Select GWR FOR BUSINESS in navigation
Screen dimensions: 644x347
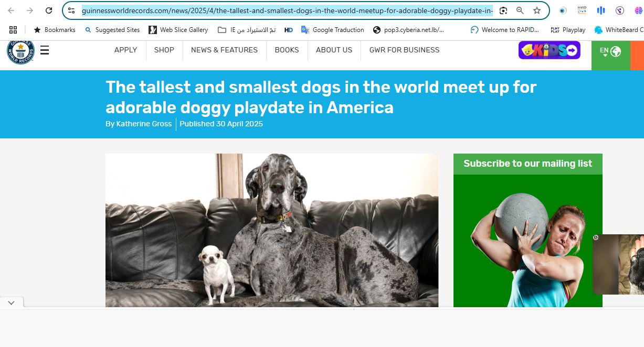404,50
